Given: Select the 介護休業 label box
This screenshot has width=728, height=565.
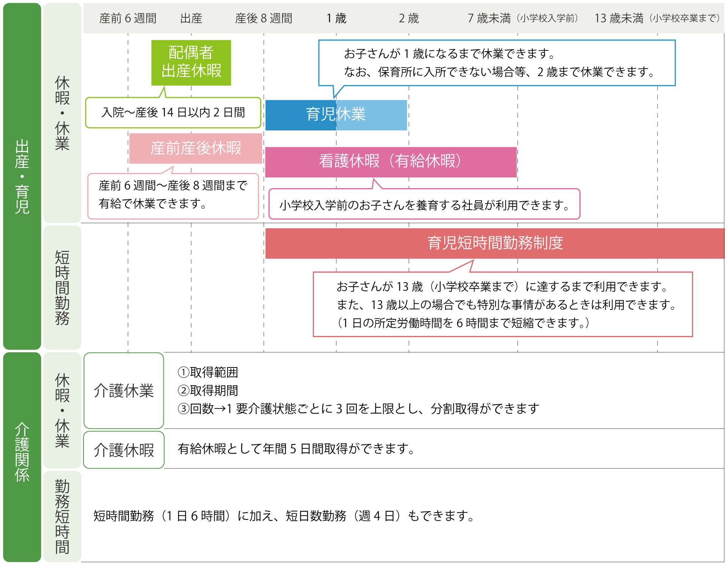Looking at the screenshot, I should [124, 391].
